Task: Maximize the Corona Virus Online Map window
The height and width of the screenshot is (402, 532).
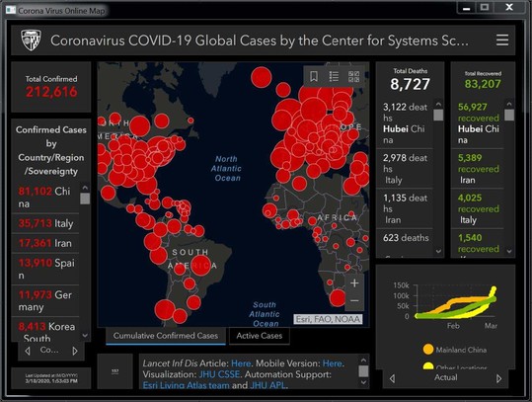Action: click(485, 8)
